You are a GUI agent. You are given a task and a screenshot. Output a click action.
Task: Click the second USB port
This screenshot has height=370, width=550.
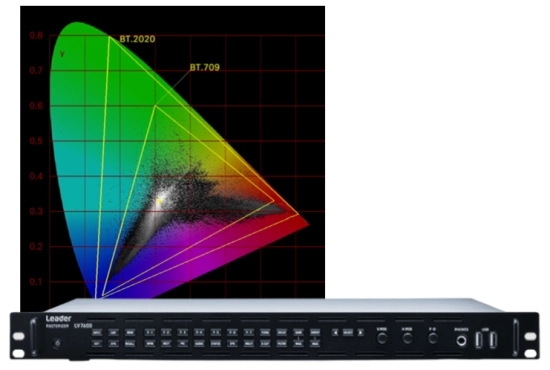tap(493, 340)
